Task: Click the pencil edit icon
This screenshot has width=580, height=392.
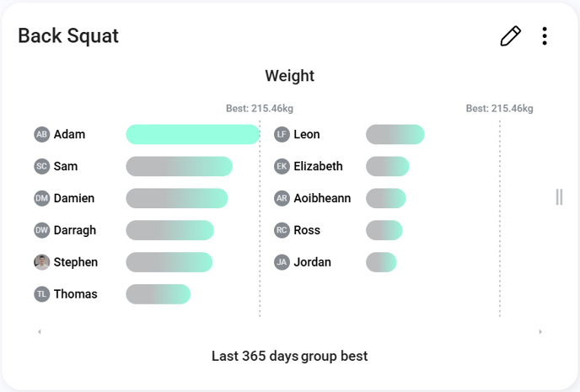Action: (510, 35)
